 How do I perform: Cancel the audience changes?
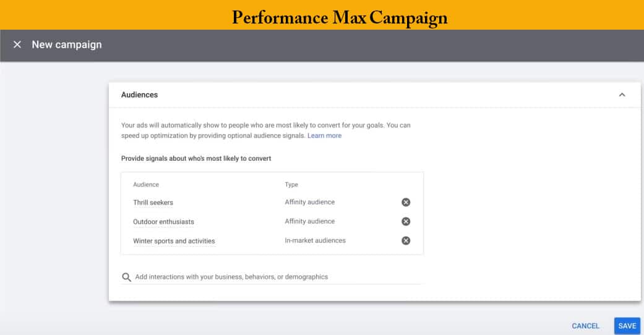[585, 326]
